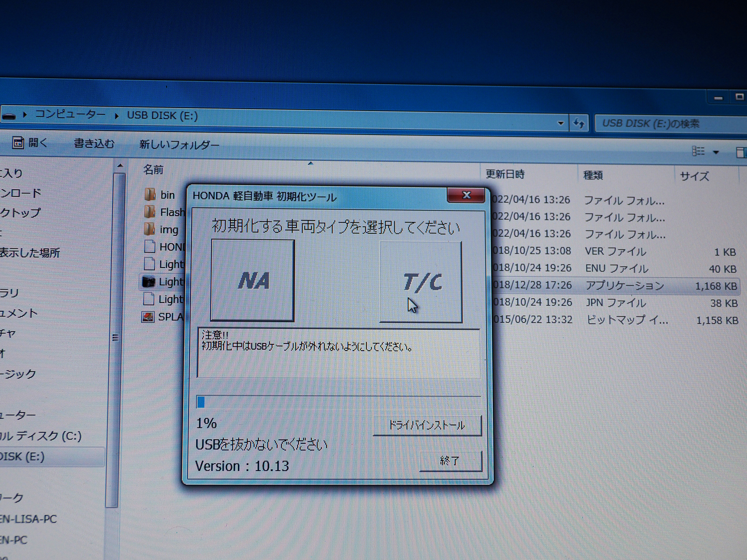Click the change view icon
This screenshot has height=560, width=747.
[698, 151]
